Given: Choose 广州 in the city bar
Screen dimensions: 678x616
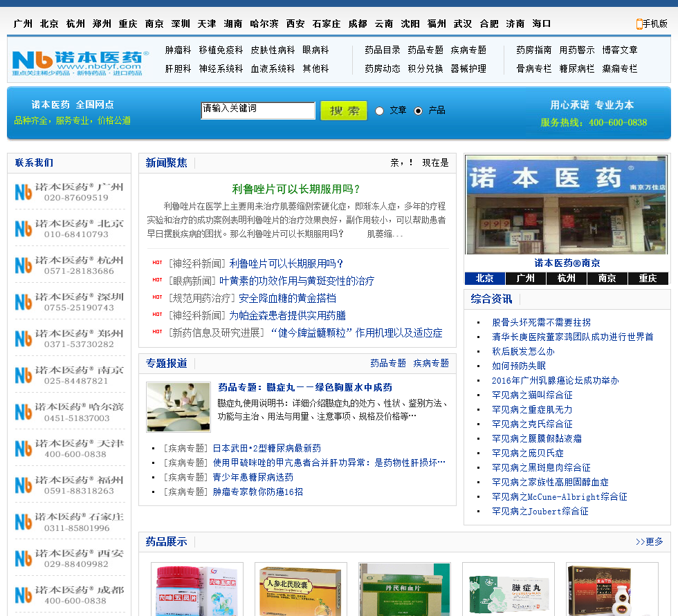Looking at the screenshot, I should (22, 24).
